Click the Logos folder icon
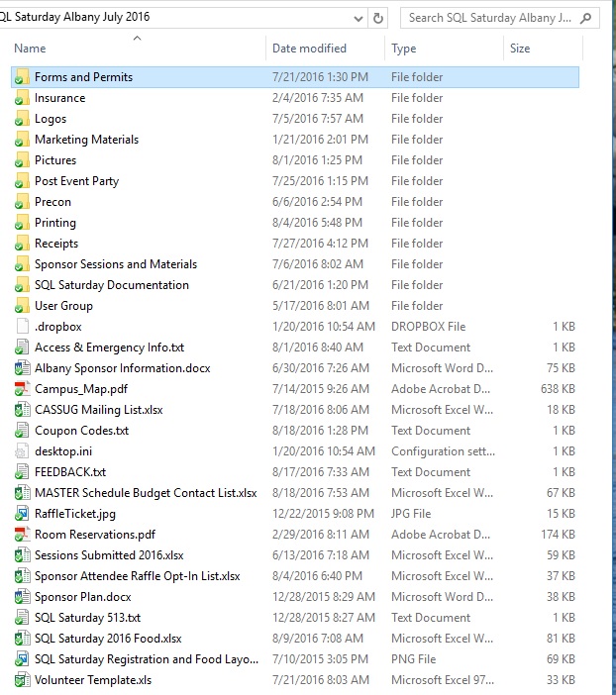This screenshot has height=695, width=616. coord(22,119)
